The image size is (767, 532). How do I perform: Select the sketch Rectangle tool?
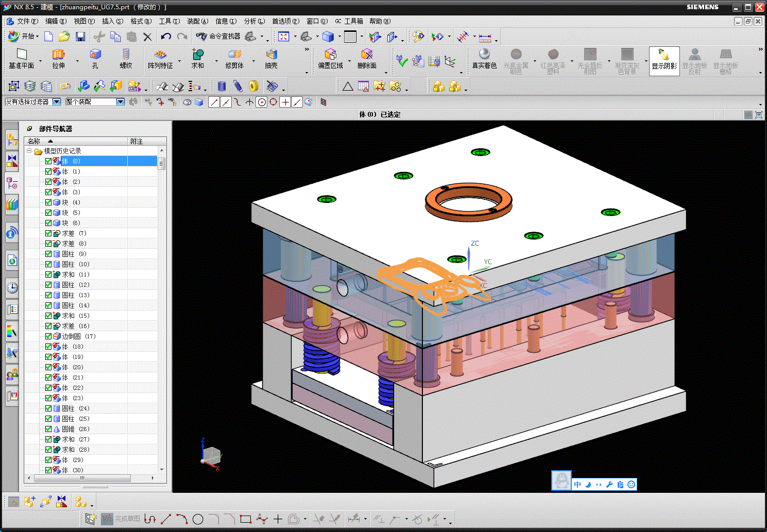[246, 519]
